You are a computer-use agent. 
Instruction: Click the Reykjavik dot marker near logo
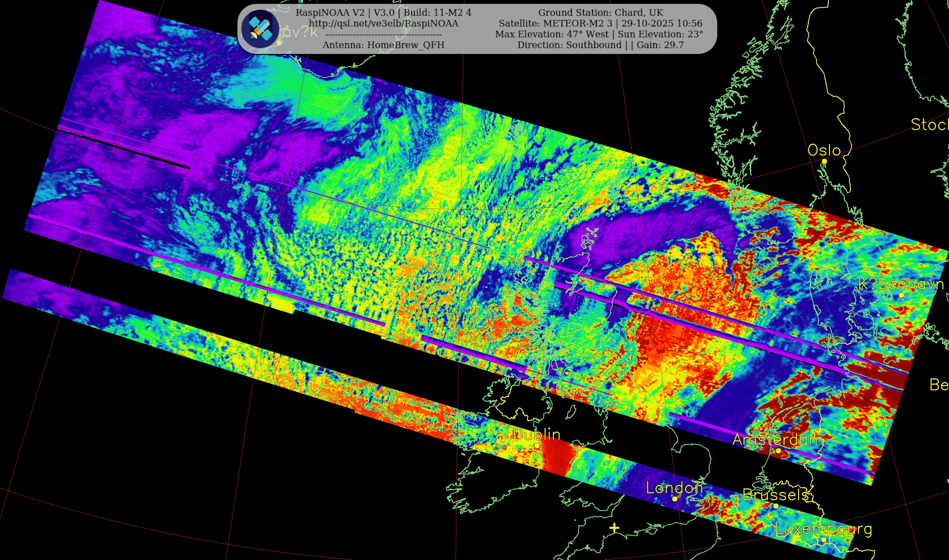[279, 43]
